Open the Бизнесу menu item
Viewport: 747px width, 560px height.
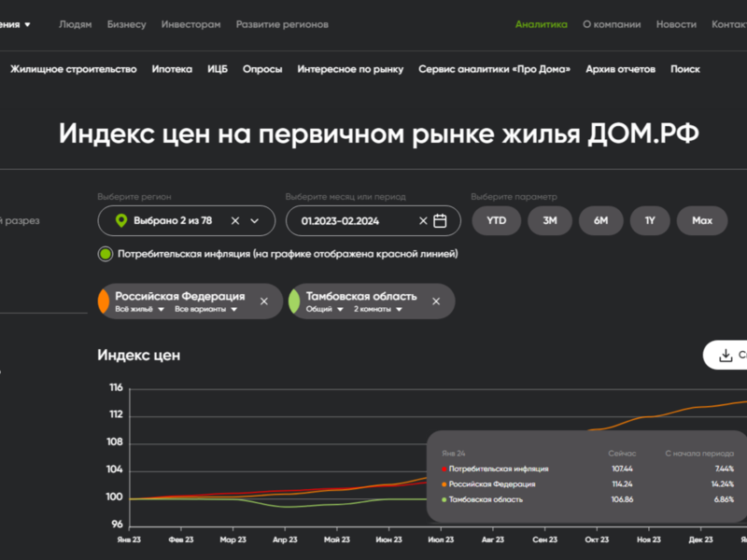126,24
